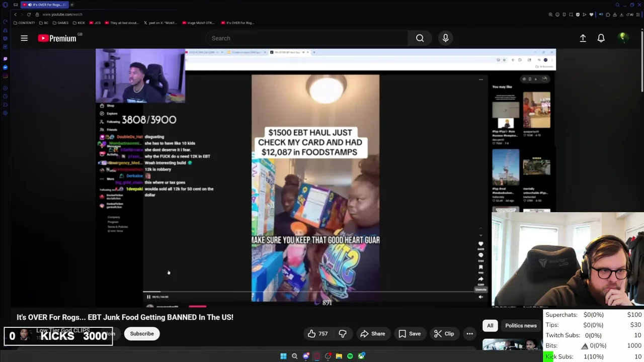The height and width of the screenshot is (362, 644).
Task: Open Windows Start button
Action: click(x=283, y=356)
